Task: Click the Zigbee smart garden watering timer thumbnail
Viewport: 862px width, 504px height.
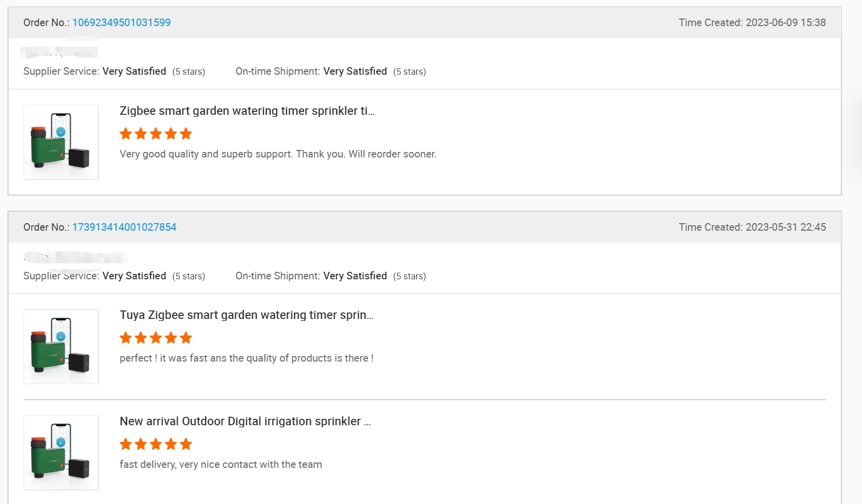Action: [x=61, y=142]
